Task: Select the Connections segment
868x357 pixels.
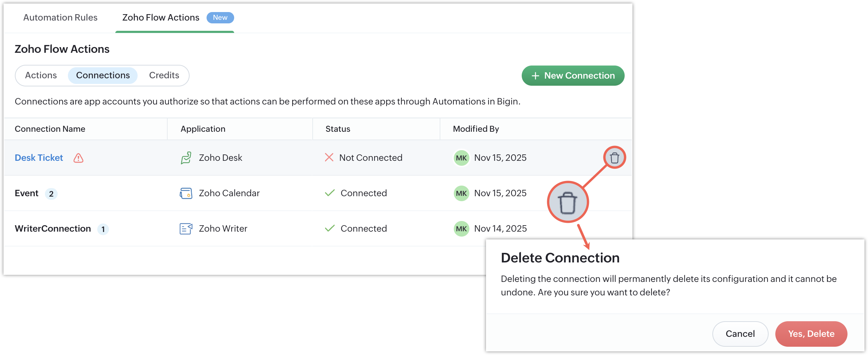Action: [103, 75]
